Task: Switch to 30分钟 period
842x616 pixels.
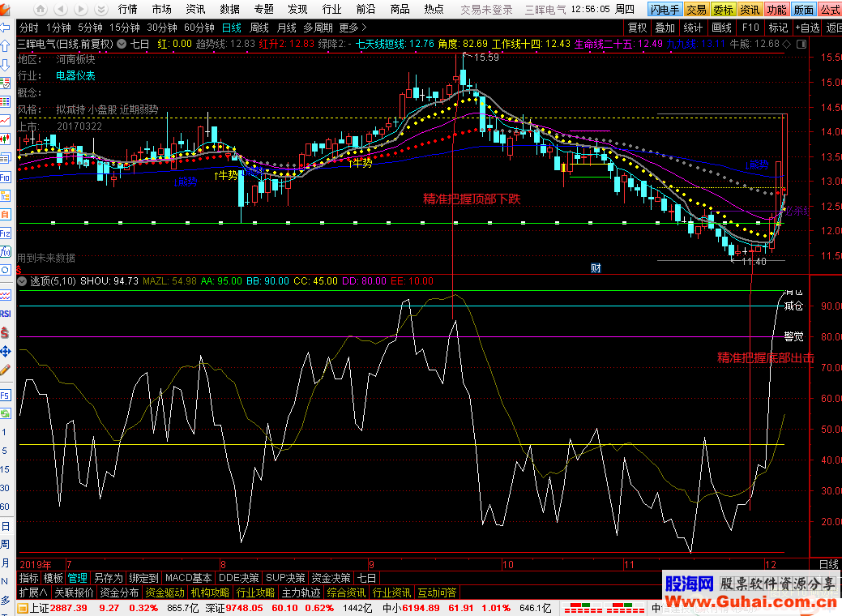Action: pyautogui.click(x=161, y=28)
